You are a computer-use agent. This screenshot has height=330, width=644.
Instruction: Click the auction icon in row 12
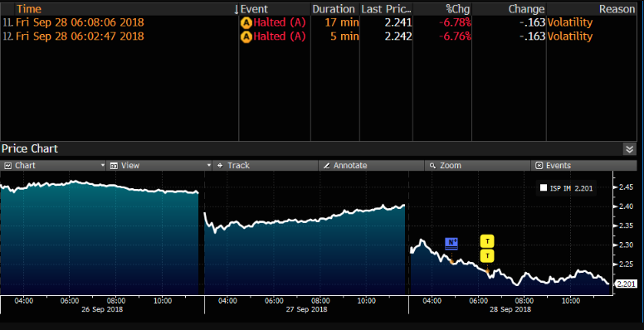[246, 36]
